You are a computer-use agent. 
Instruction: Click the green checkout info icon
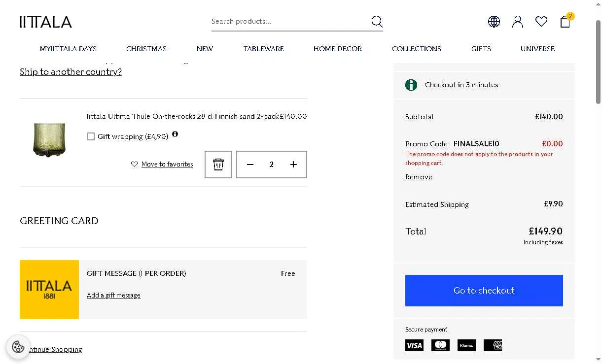point(411,85)
